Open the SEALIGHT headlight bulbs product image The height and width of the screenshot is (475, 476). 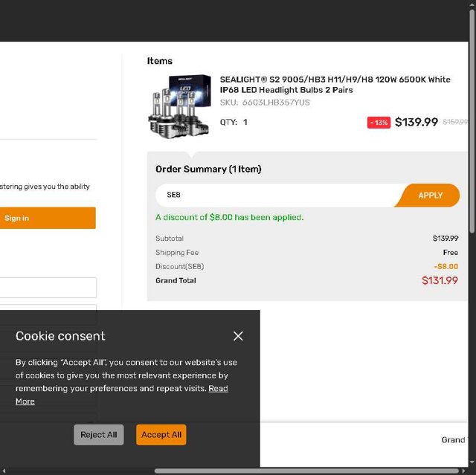point(179,106)
